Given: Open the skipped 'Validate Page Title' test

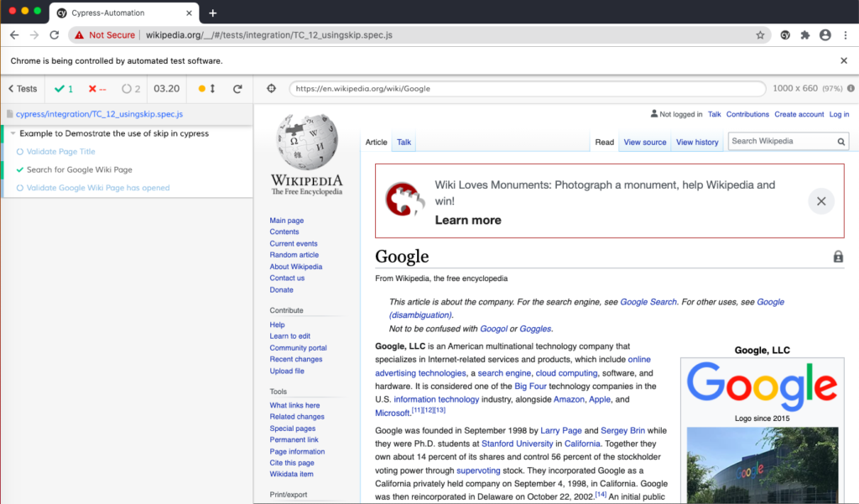Looking at the screenshot, I should [x=60, y=152].
